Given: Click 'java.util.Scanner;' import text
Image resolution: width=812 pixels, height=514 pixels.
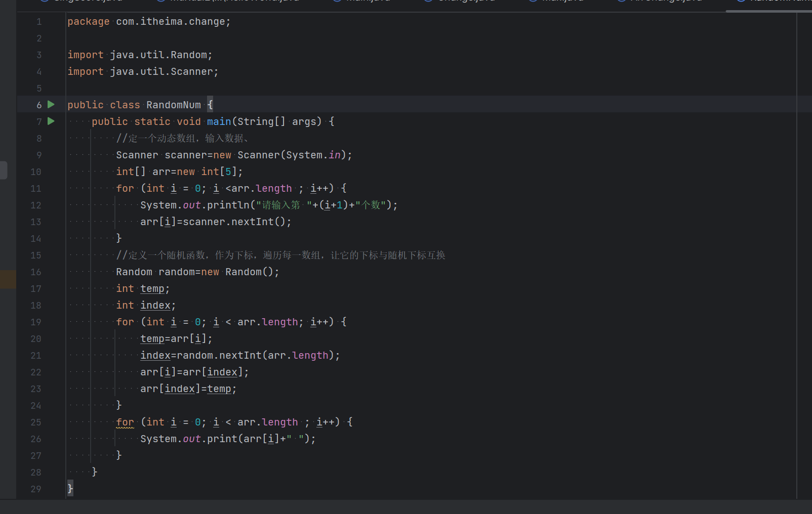Looking at the screenshot, I should click(x=164, y=72).
